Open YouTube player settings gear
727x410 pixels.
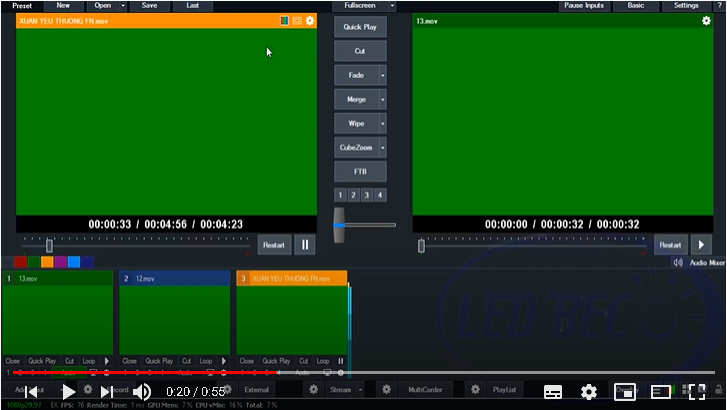pos(589,391)
